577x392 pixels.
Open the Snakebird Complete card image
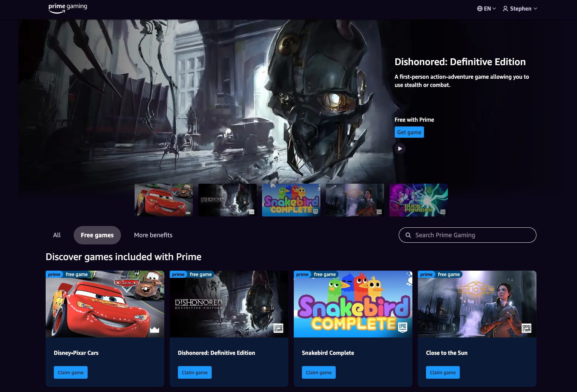[x=353, y=304]
